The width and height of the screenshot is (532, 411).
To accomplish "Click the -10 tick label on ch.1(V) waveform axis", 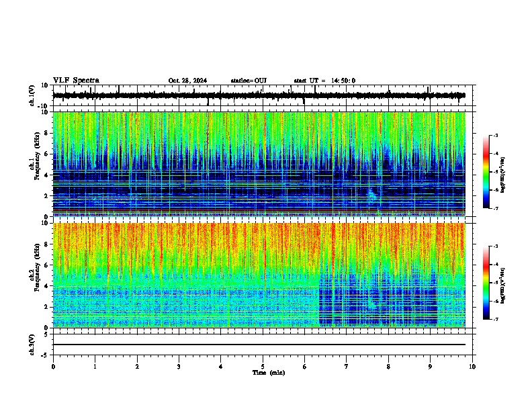I will (44, 106).
